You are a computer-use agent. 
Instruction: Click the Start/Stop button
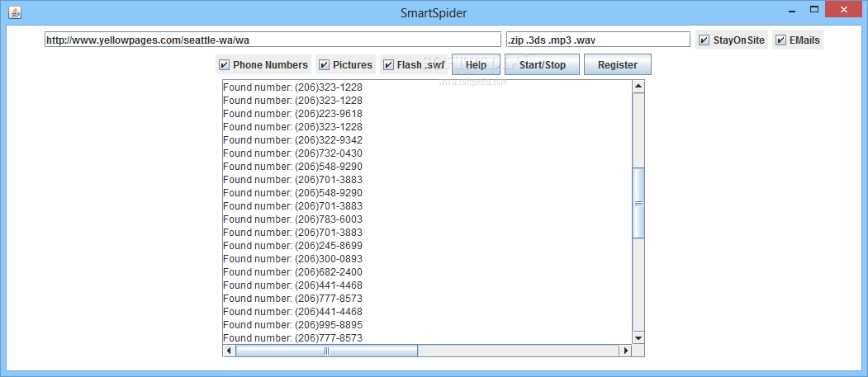(x=543, y=64)
